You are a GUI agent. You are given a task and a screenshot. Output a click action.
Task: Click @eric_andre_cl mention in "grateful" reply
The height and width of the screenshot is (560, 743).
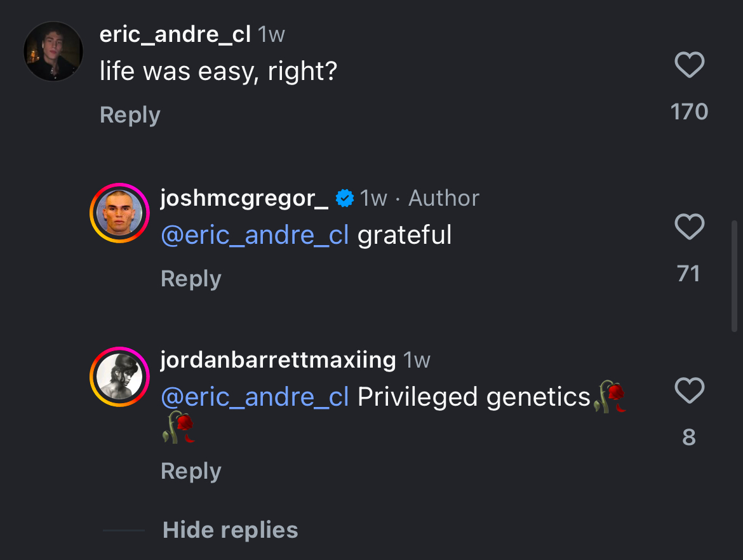click(x=255, y=236)
